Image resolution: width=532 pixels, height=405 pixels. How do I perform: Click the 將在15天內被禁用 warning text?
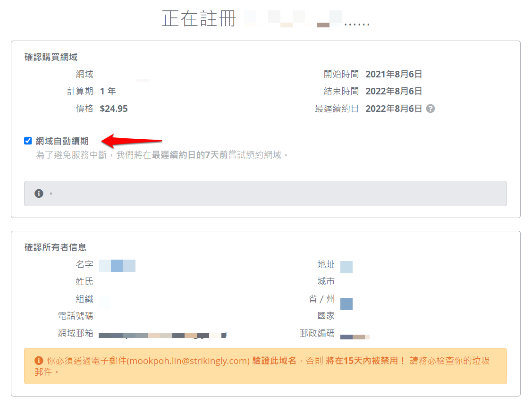pyautogui.click(x=365, y=361)
